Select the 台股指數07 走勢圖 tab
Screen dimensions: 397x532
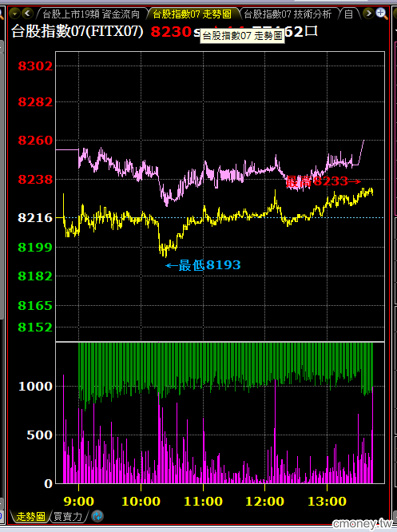[x=192, y=14]
